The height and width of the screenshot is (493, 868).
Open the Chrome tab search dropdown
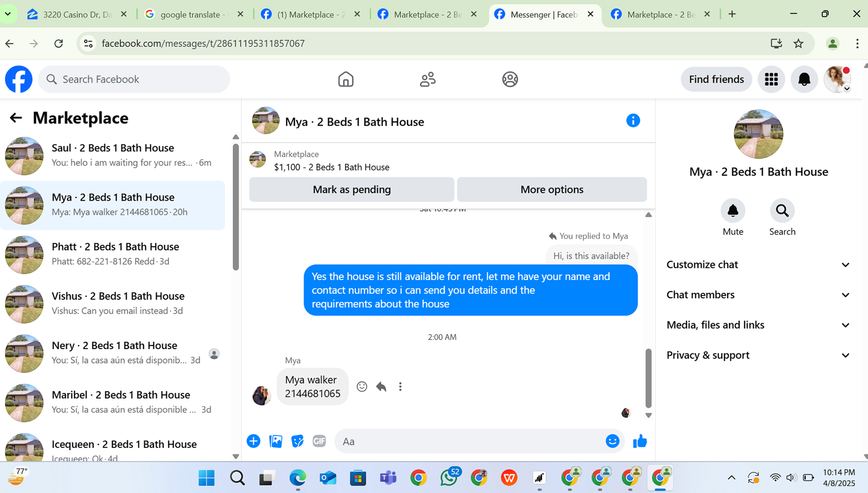[x=8, y=14]
